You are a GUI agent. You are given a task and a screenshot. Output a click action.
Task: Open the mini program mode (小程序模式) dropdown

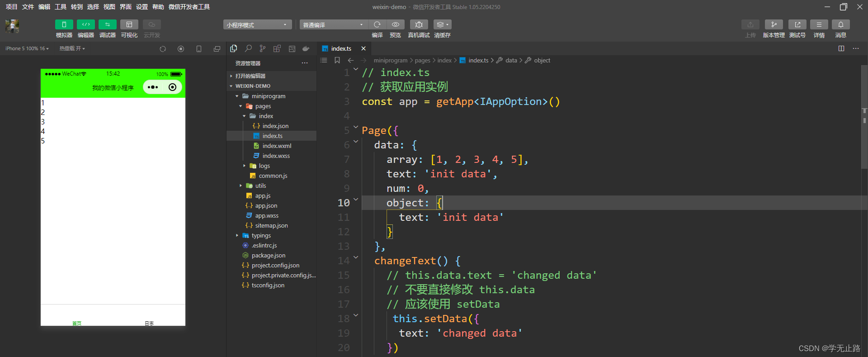click(258, 25)
